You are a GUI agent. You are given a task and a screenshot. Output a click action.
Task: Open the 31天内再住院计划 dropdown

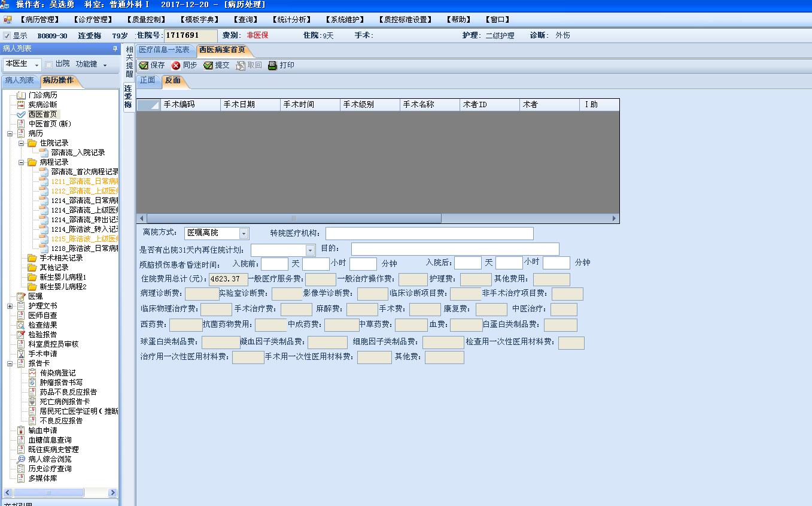pos(310,250)
